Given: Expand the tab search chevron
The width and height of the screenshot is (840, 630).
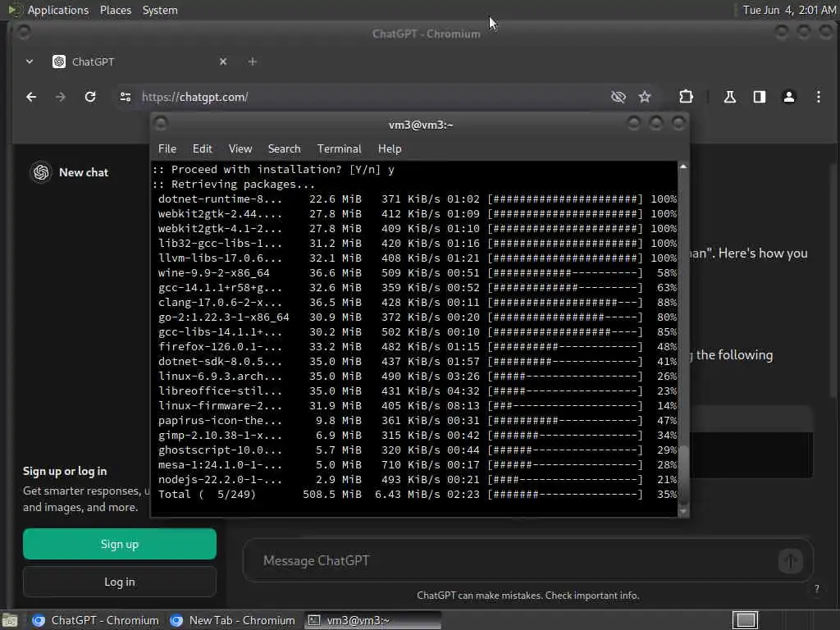Looking at the screenshot, I should [30, 62].
